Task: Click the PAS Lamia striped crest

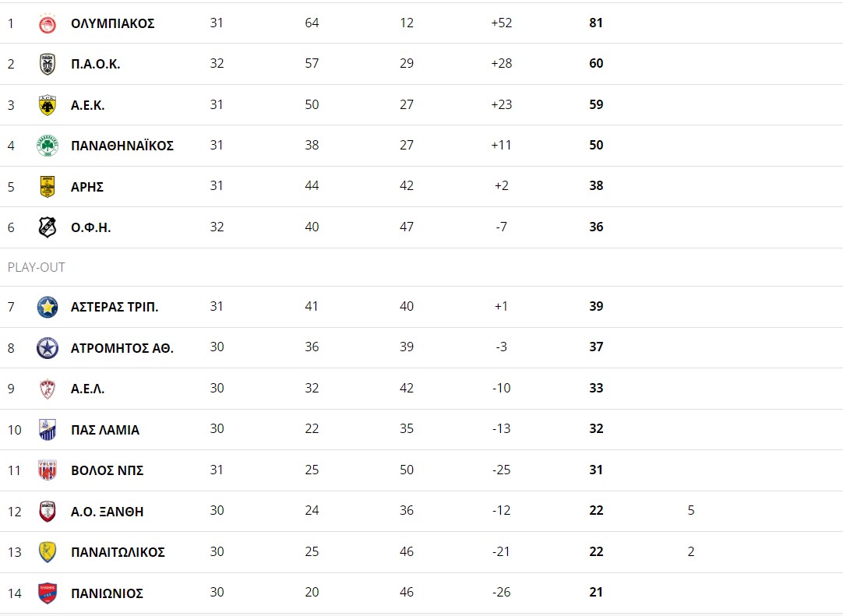Action: 48,429
